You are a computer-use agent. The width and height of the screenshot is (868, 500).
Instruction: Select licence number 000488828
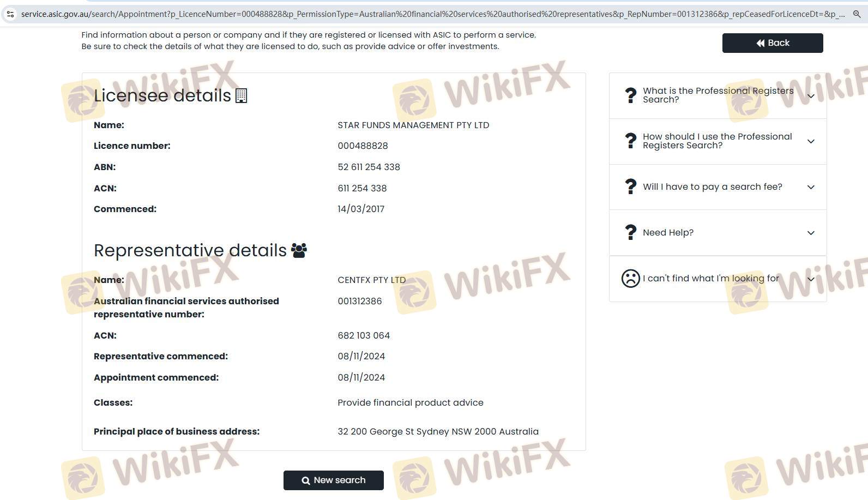point(363,146)
